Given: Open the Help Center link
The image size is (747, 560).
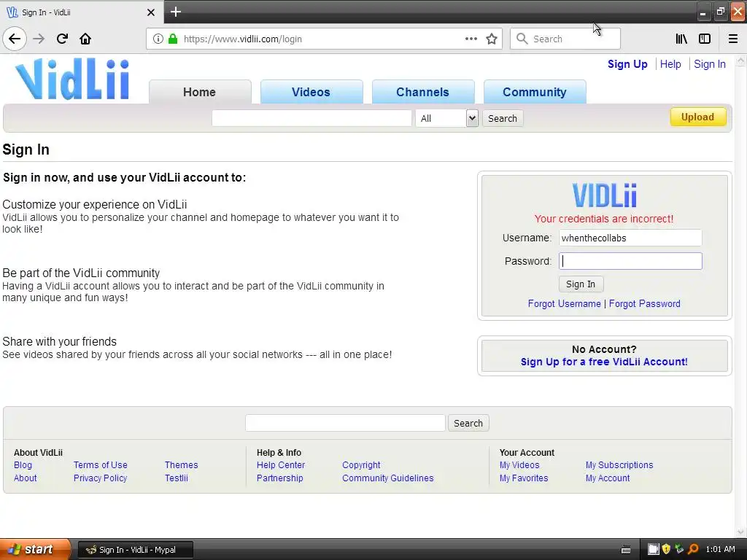Looking at the screenshot, I should pos(281,465).
